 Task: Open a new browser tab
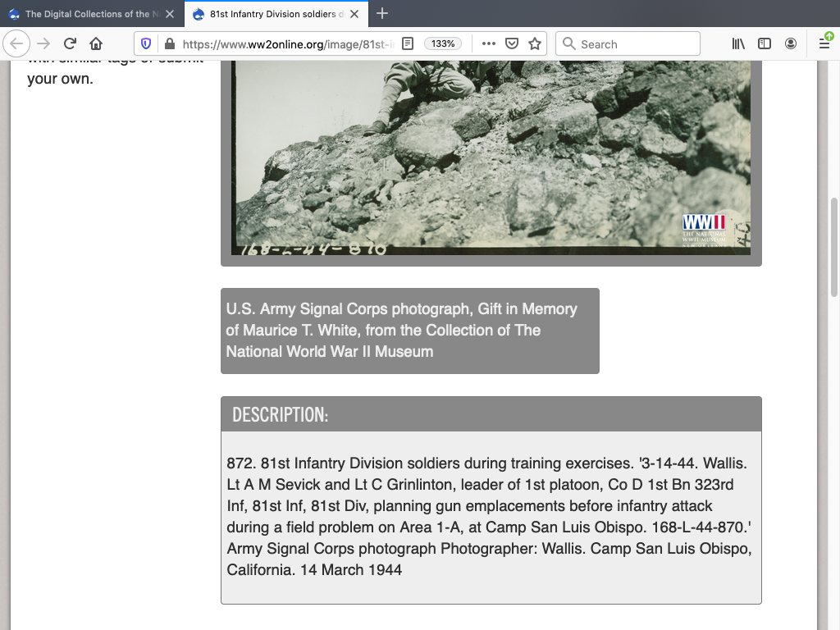click(382, 14)
